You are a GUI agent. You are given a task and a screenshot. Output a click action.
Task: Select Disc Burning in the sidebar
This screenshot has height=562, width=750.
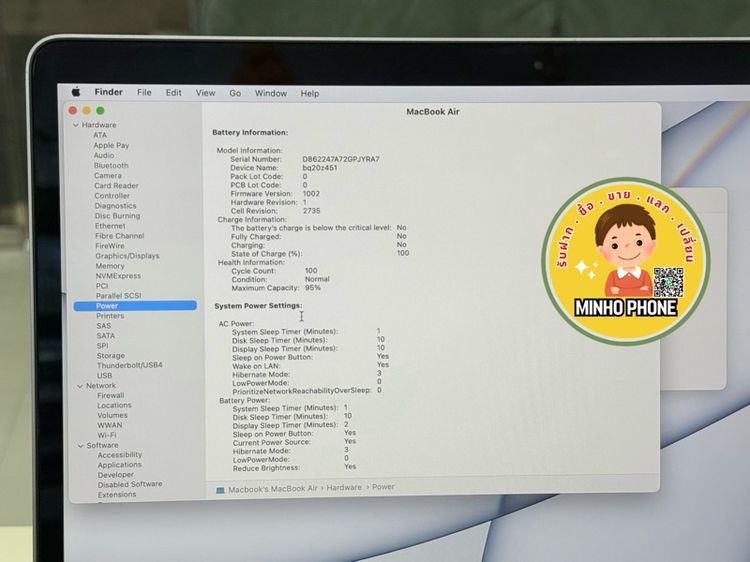pos(117,216)
